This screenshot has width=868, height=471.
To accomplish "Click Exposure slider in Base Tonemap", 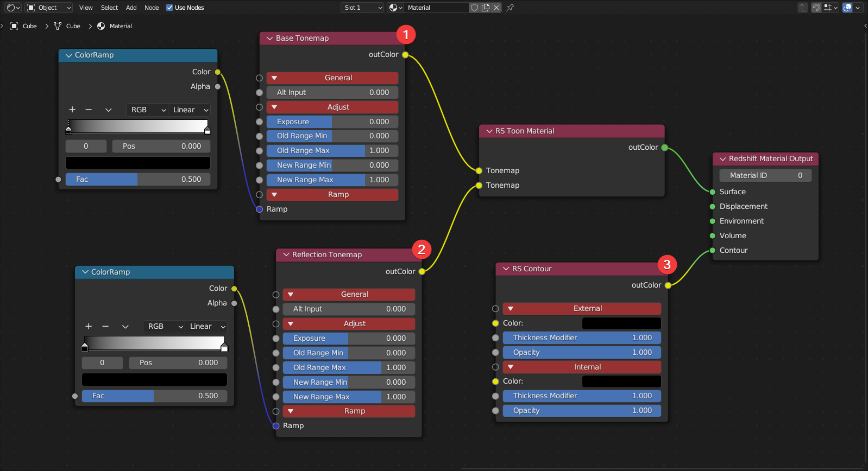I will [332, 122].
